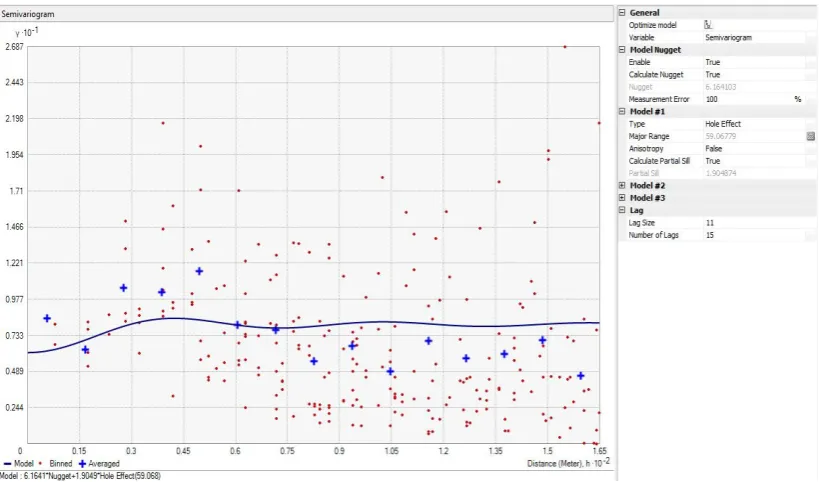Click the Averaged legend entry
The height and width of the screenshot is (482, 819).
point(99,464)
